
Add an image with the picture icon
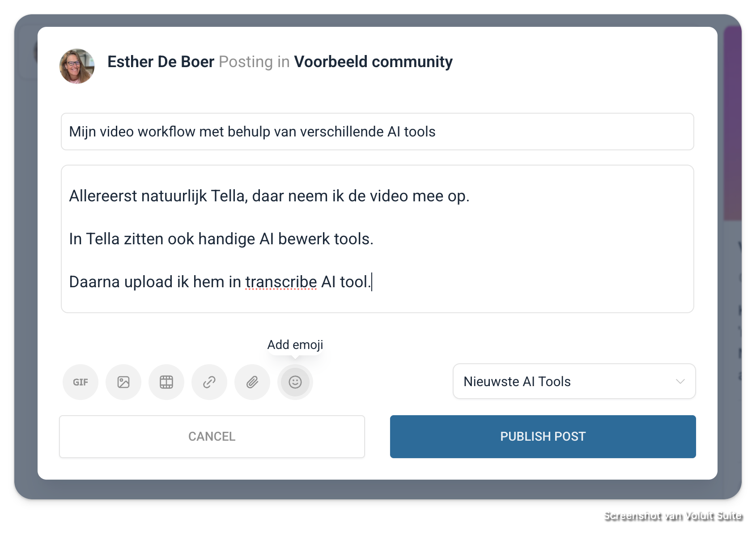point(123,382)
